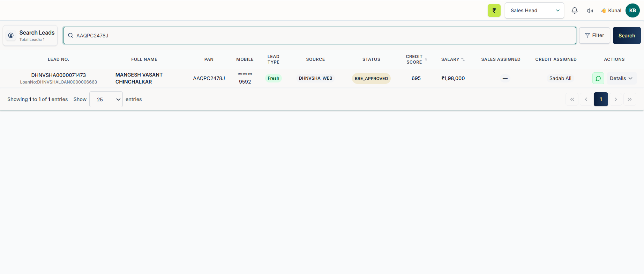644x274 pixels.
Task: Click the PAN cell AAQPC2478J in table
Action: (209, 78)
